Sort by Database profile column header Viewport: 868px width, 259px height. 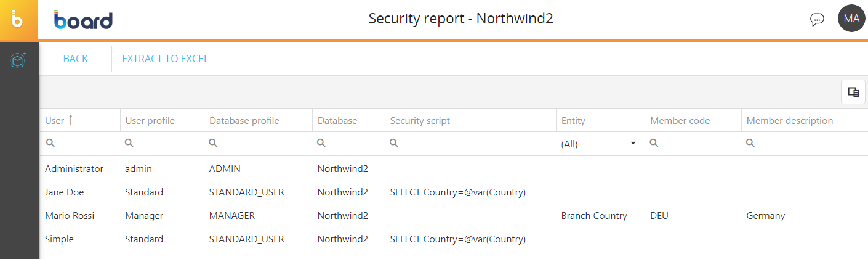(244, 121)
